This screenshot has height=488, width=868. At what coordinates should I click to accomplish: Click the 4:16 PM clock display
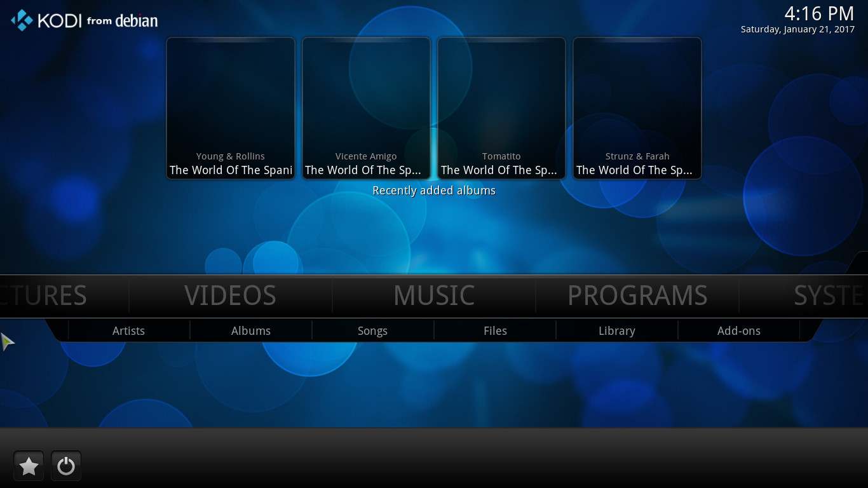818,14
